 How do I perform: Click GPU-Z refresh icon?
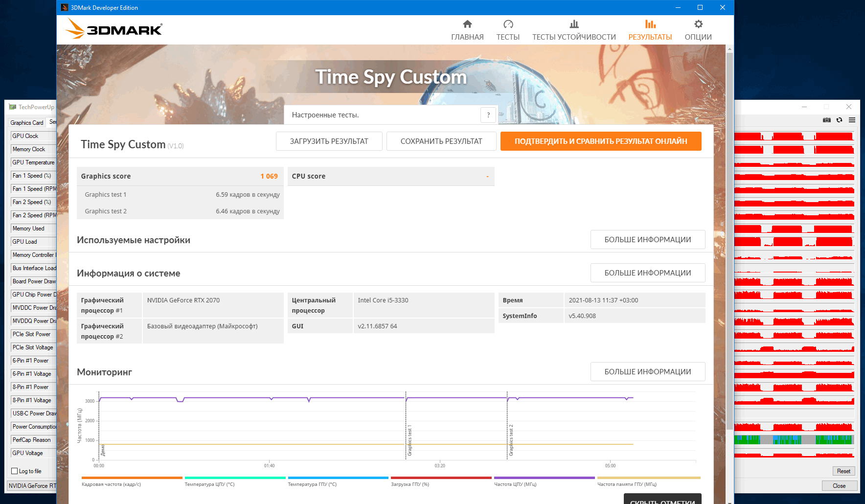[x=840, y=120]
